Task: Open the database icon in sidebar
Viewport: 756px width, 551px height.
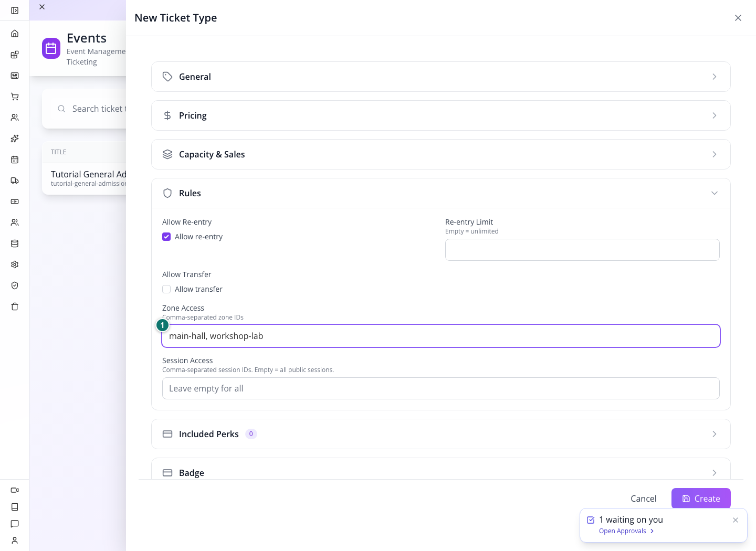Action: click(15, 243)
